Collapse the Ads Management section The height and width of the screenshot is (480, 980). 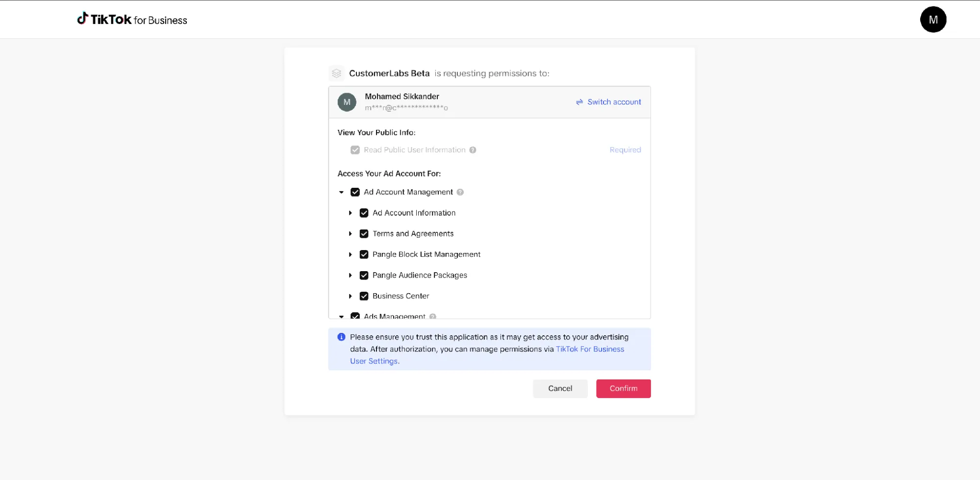click(x=341, y=317)
